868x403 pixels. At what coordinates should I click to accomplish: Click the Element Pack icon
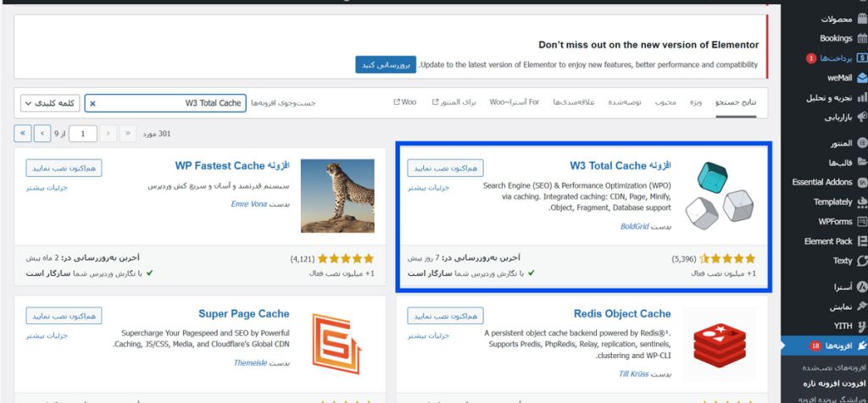pyautogui.click(x=862, y=241)
